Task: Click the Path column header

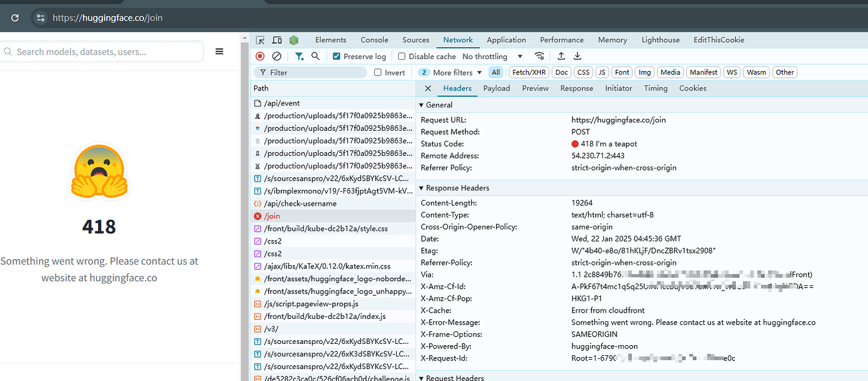Action: click(333, 89)
